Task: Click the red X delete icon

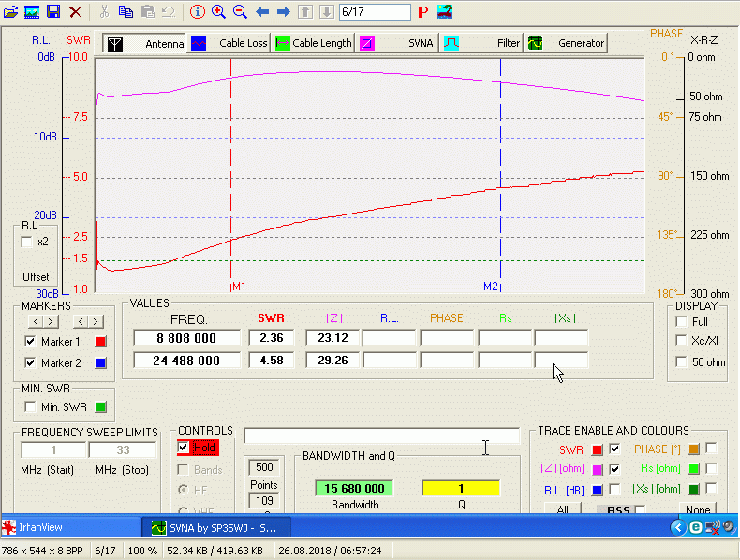Action: [x=75, y=11]
